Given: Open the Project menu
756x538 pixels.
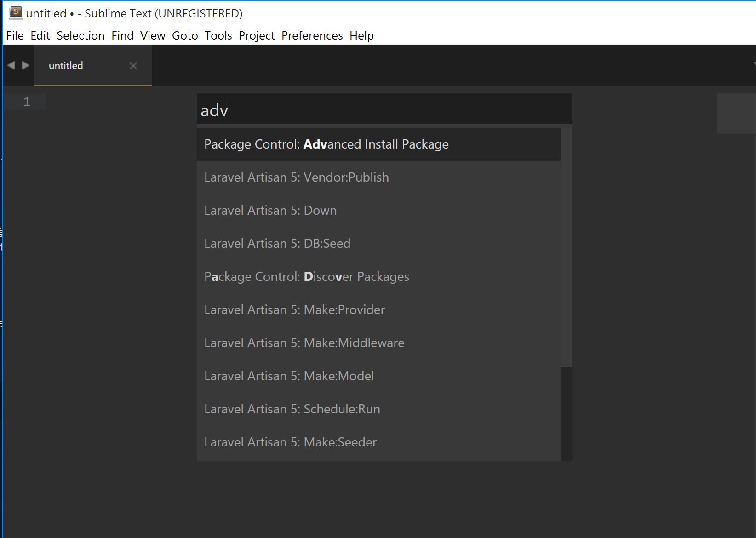Looking at the screenshot, I should click(257, 35).
